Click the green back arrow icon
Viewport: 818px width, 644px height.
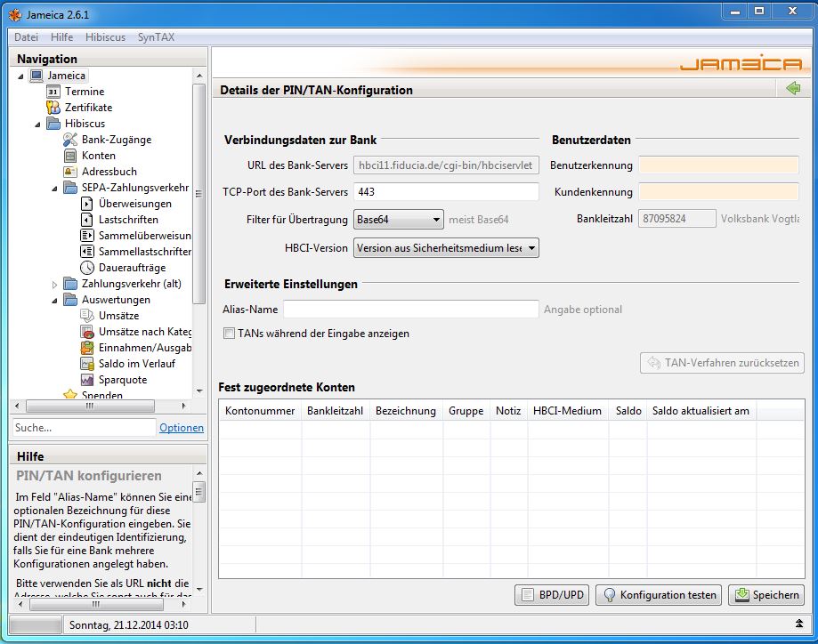(793, 88)
